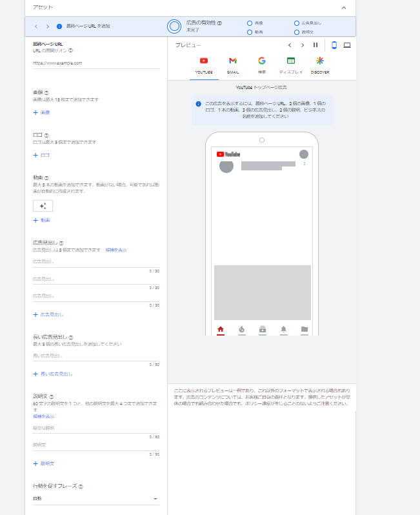The height and width of the screenshot is (515, 420).
Task: Click library folder icon in phone preview
Action: pos(305,329)
